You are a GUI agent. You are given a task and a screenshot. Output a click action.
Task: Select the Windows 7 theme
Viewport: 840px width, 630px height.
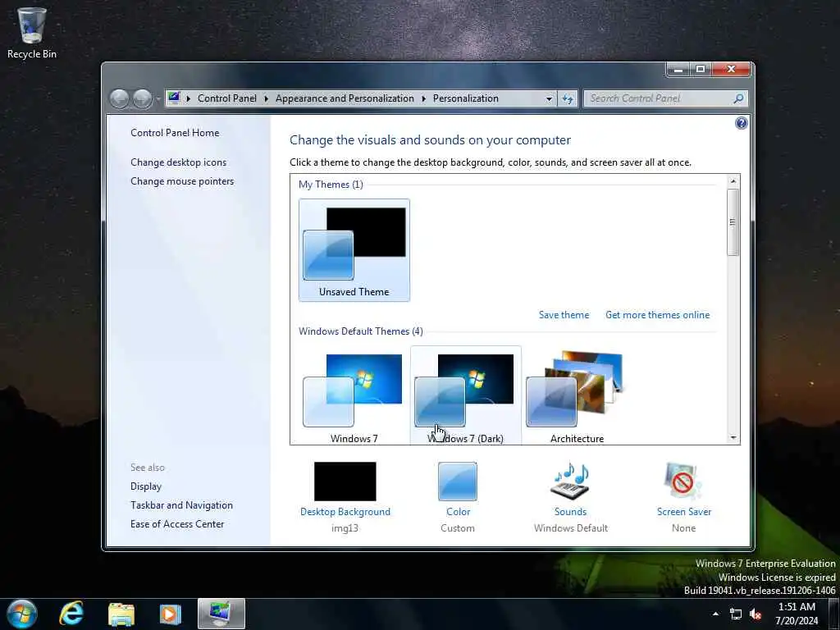tap(354, 396)
